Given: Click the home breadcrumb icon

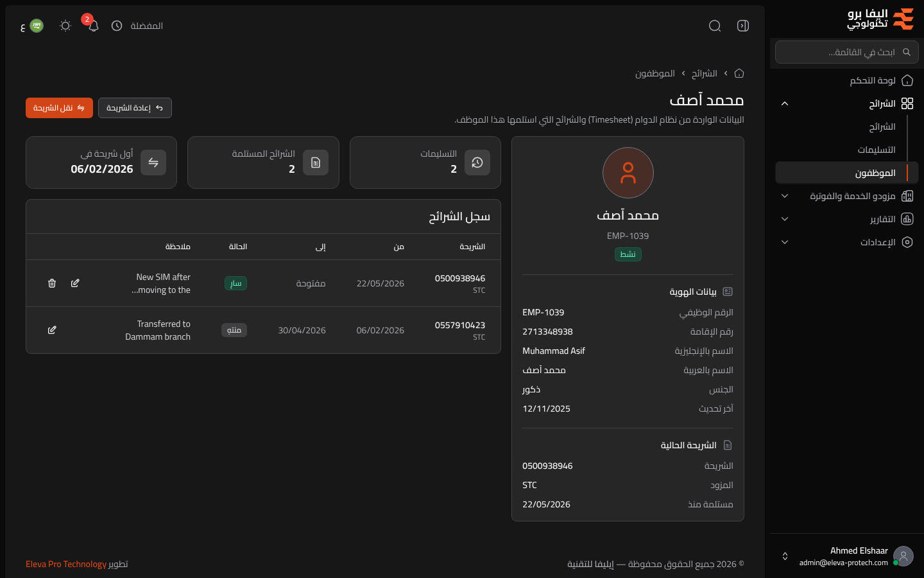Looking at the screenshot, I should pos(739,73).
